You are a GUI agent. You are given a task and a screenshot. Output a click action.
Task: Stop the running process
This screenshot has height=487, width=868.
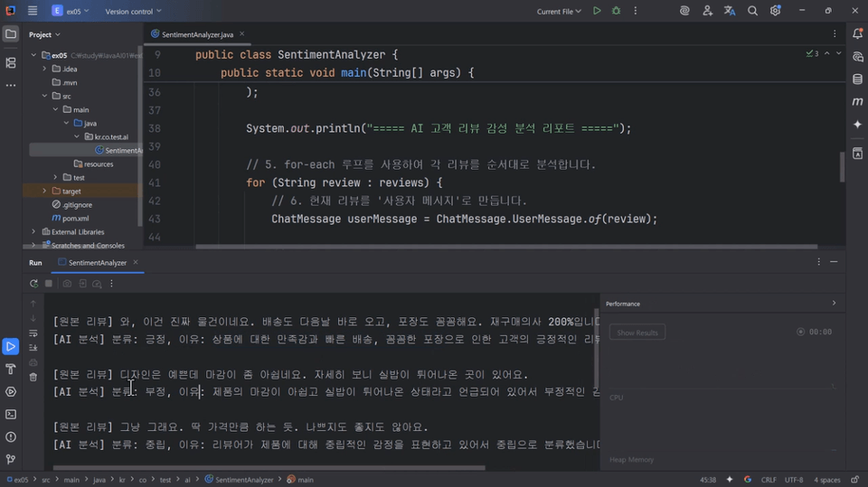[x=49, y=284]
